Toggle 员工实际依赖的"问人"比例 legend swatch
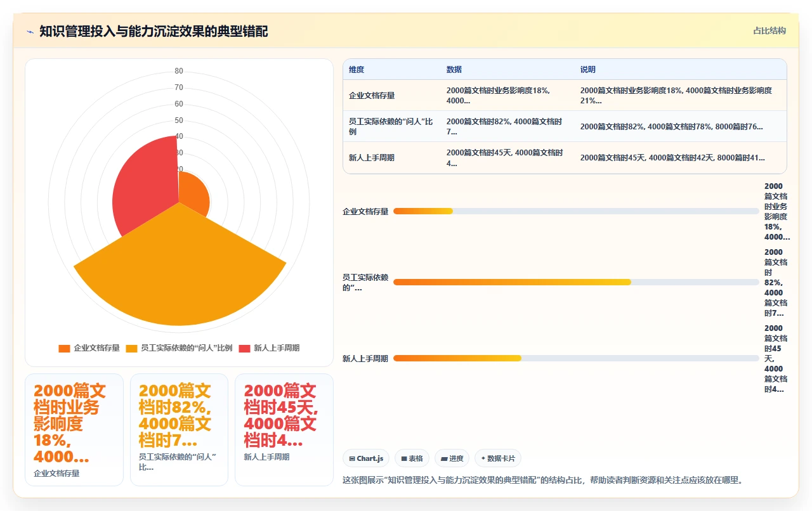 [131, 348]
